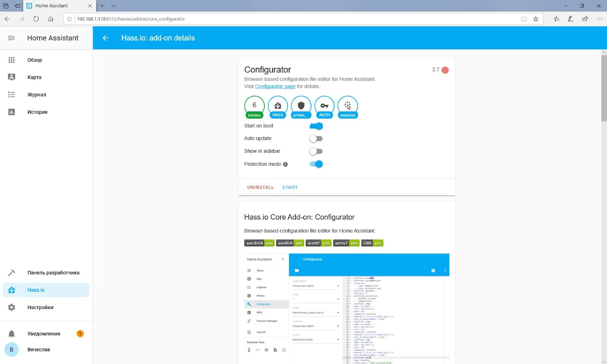Open the Вячеслав user profile
Screen dimensions: 607x364
point(46,350)
